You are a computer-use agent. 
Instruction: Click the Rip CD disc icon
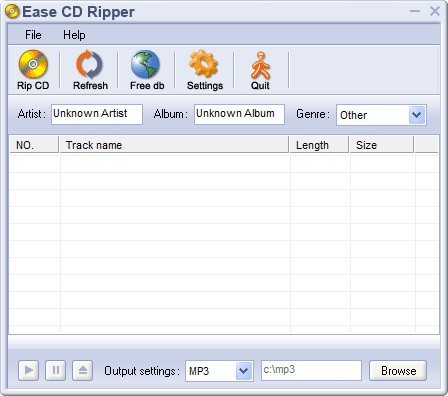[33, 64]
